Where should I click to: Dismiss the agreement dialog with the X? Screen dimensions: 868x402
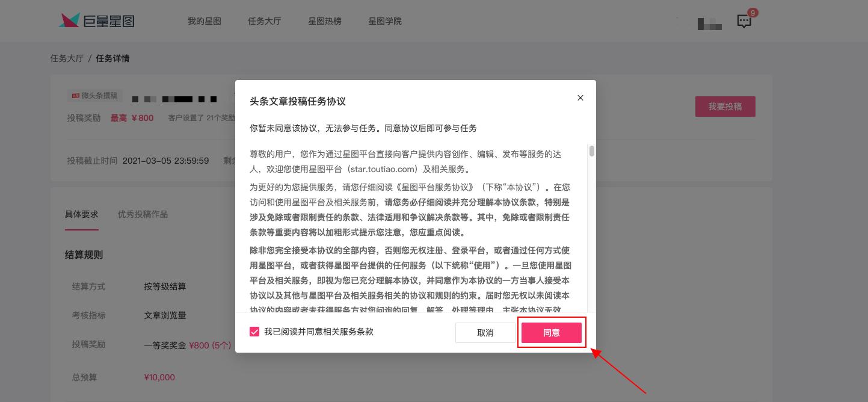[x=579, y=97]
